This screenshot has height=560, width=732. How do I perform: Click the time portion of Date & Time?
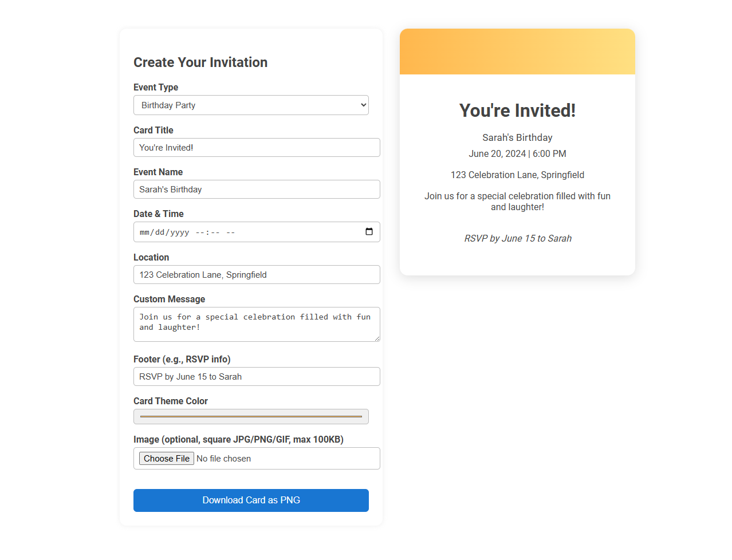tap(212, 232)
